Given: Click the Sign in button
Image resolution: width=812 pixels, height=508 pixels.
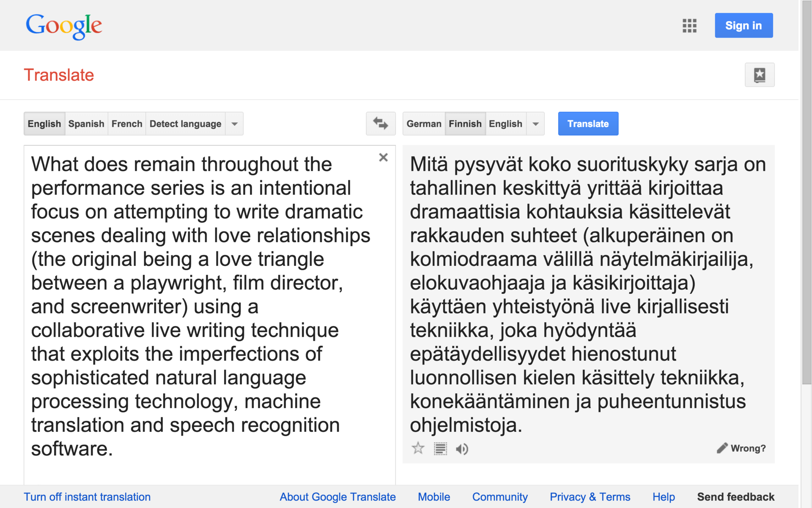Looking at the screenshot, I should tap(743, 25).
